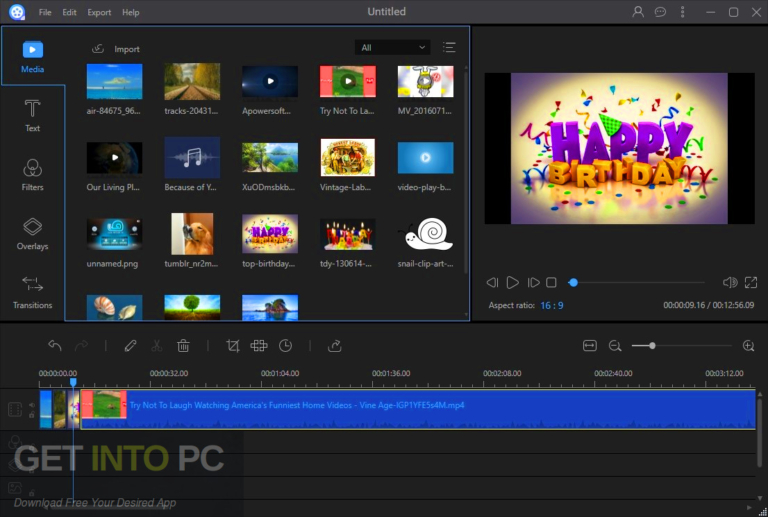This screenshot has height=517, width=768.
Task: Click the app logo icon
Action: [17, 12]
